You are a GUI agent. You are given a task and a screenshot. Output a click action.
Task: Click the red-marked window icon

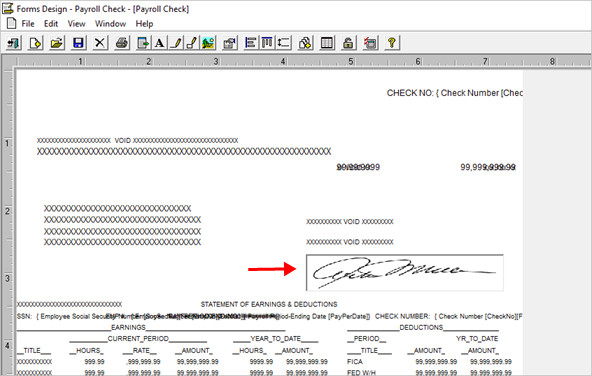[x=370, y=43]
